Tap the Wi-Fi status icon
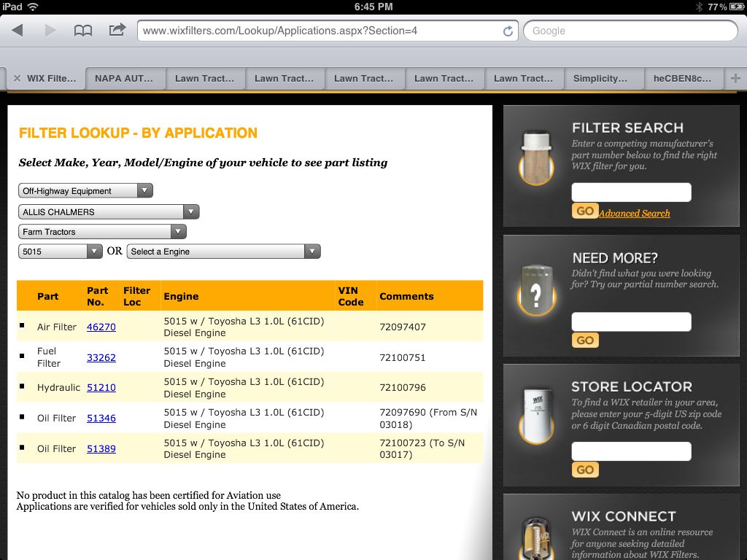The image size is (747, 560). 32,7
